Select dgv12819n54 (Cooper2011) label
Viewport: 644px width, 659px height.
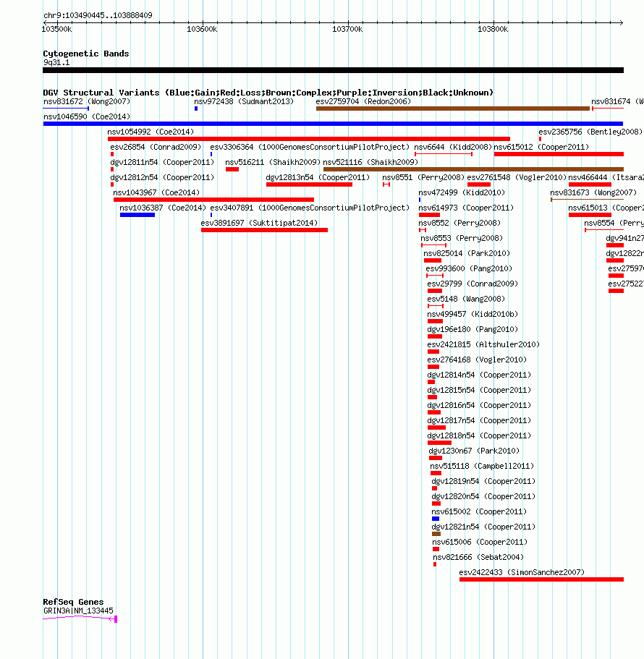[x=483, y=481]
